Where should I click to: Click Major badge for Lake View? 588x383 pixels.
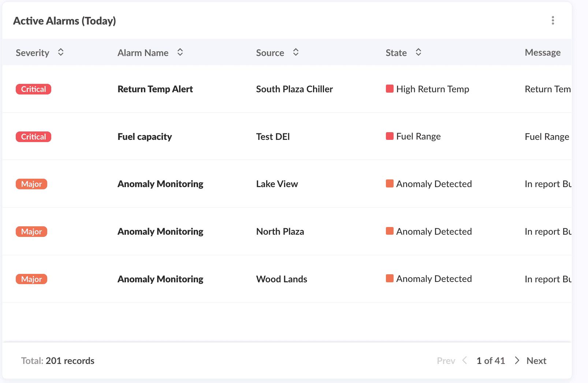coord(31,184)
